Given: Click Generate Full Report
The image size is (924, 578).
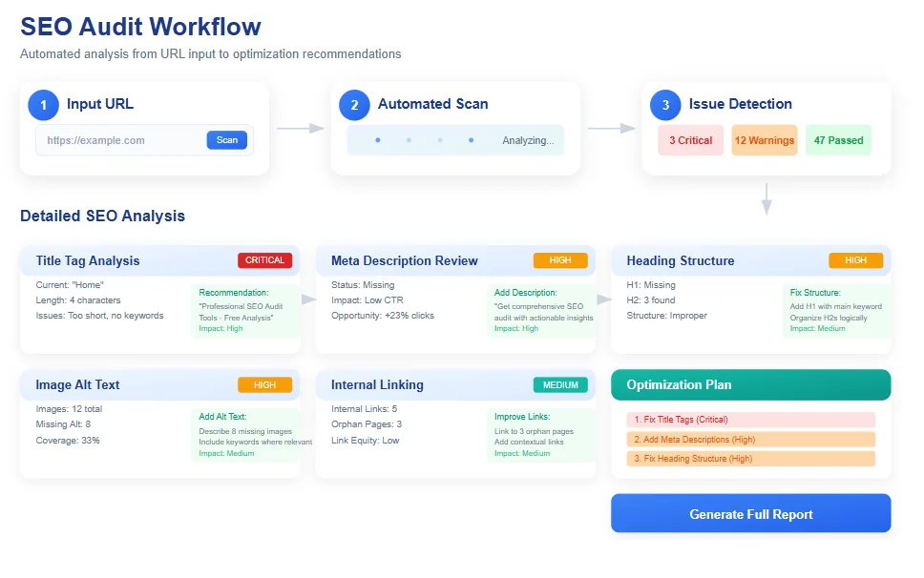Looking at the screenshot, I should 750,513.
